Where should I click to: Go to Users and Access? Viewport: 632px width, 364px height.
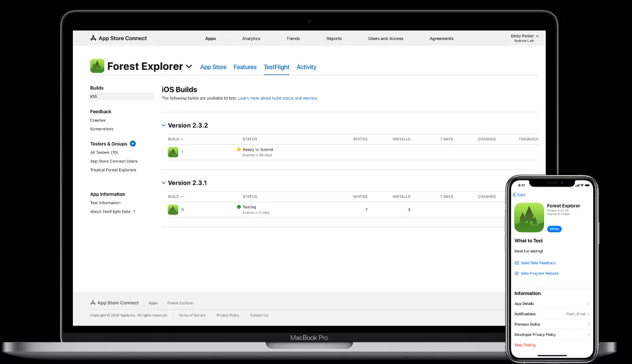tap(385, 39)
